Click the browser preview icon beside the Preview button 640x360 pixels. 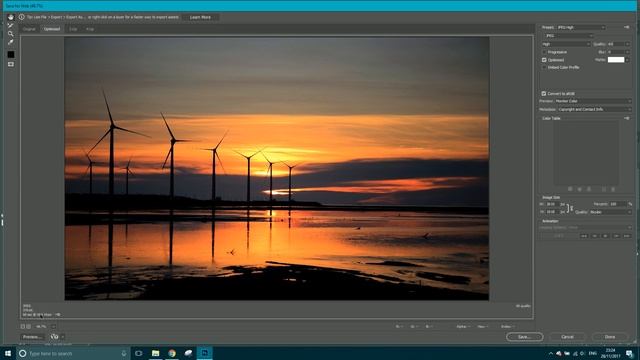click(x=54, y=337)
